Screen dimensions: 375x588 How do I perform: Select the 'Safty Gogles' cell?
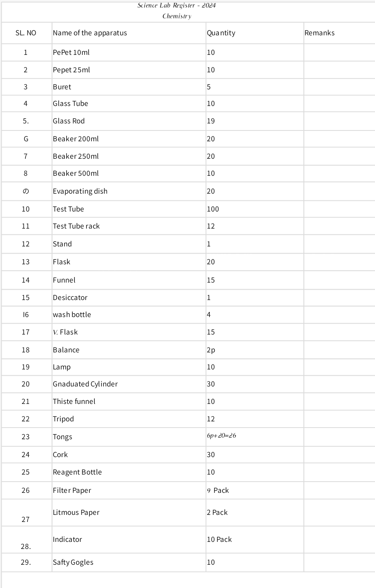tap(73, 562)
